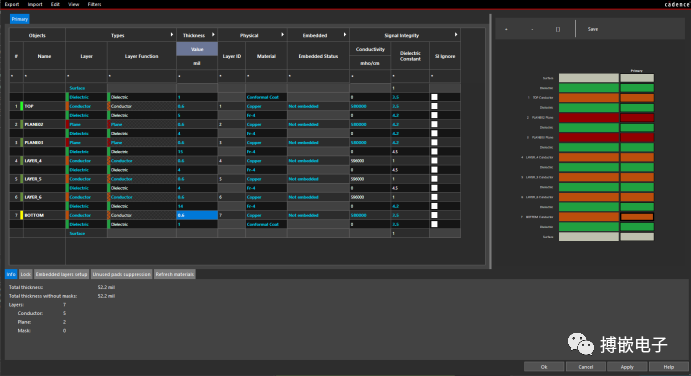This screenshot has height=376, width=691.
Task: Zoom out the stackup preview with minus
Action: (532, 29)
